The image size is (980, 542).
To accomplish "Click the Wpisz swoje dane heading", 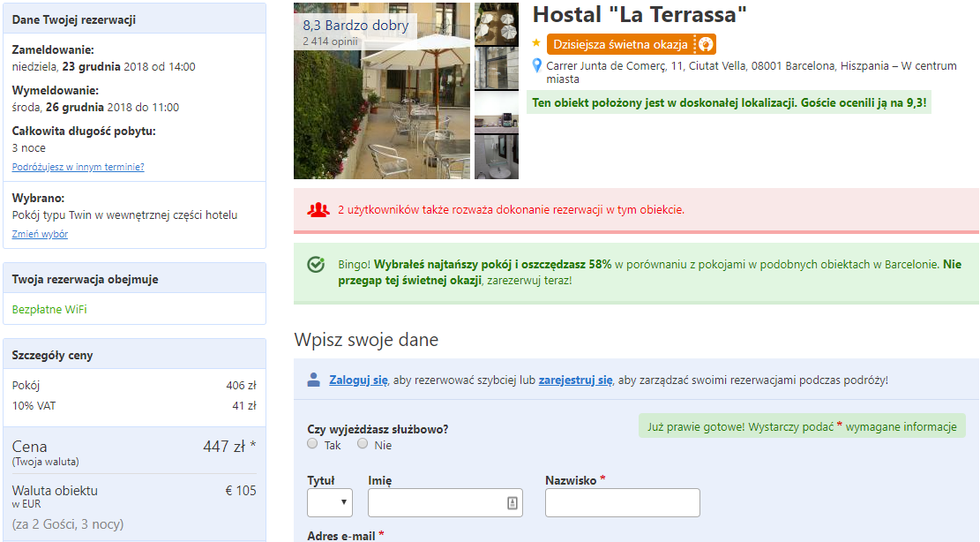I will [x=366, y=340].
